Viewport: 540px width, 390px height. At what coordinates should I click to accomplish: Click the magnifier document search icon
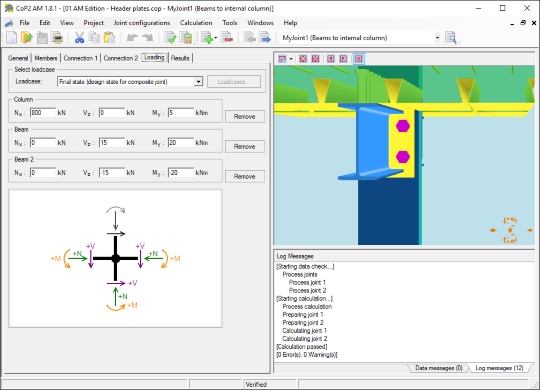[x=451, y=38]
